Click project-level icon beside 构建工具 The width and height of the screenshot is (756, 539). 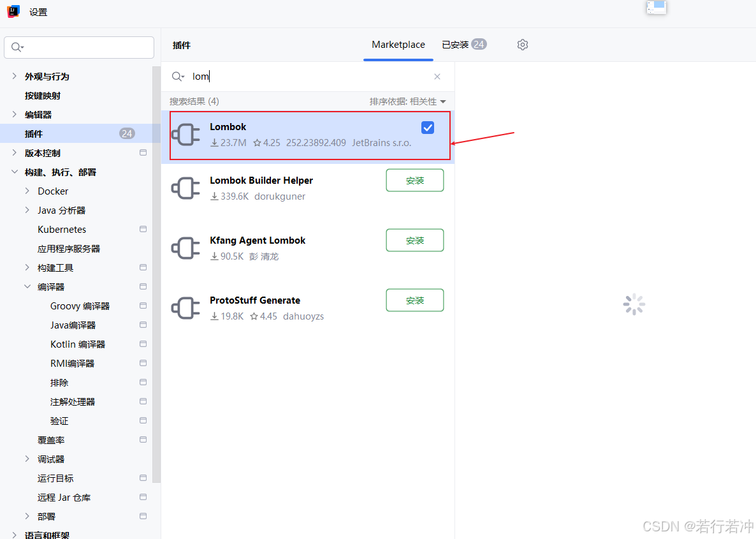pyautogui.click(x=143, y=267)
